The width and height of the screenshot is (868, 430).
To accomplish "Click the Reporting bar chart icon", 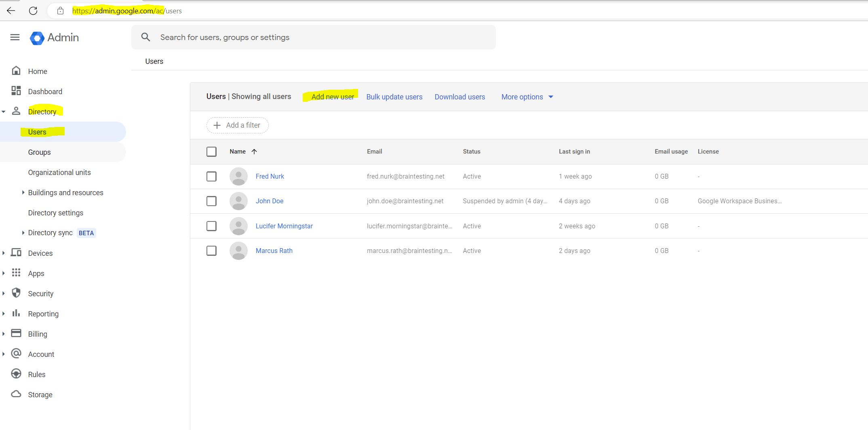I will [x=16, y=313].
